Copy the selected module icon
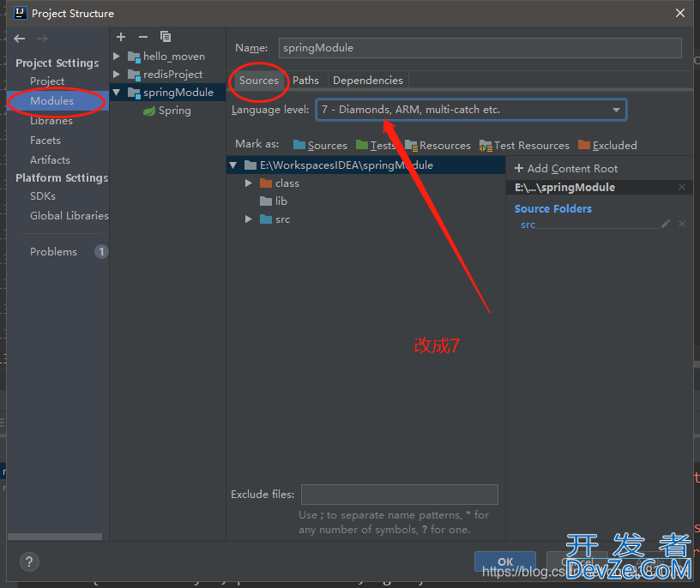 click(166, 37)
